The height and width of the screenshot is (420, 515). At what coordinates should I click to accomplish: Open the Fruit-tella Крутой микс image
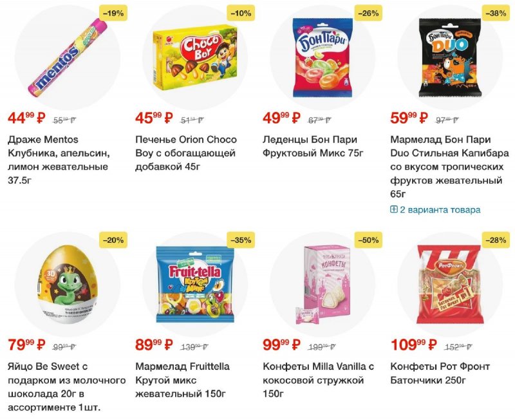[x=195, y=285]
